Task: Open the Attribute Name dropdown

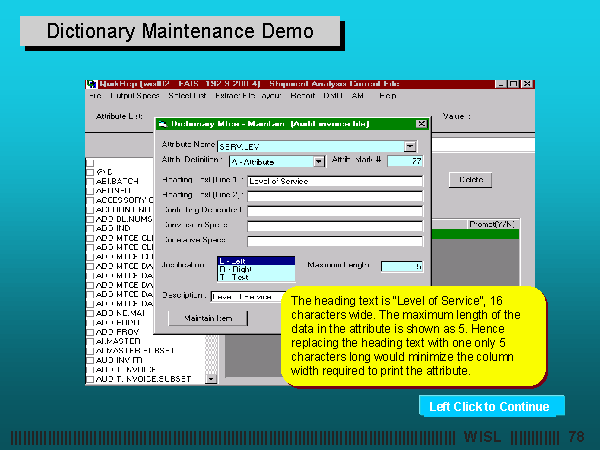Action: 410,146
